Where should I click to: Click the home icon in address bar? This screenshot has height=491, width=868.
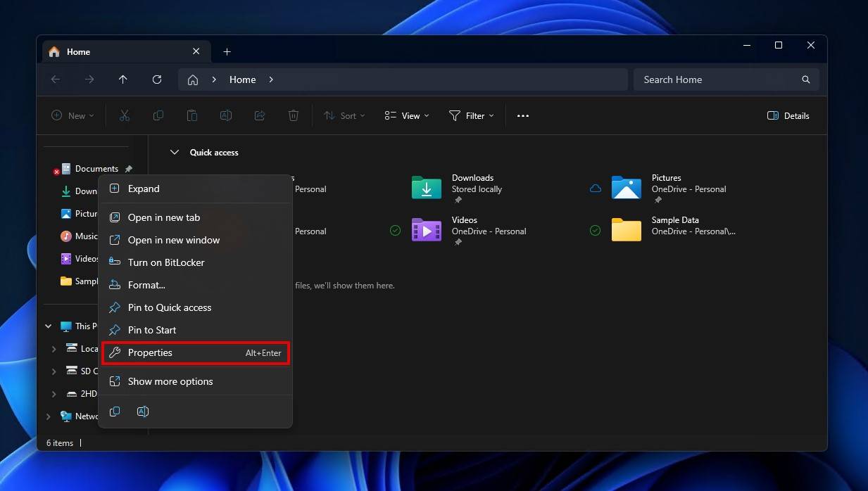(x=193, y=79)
